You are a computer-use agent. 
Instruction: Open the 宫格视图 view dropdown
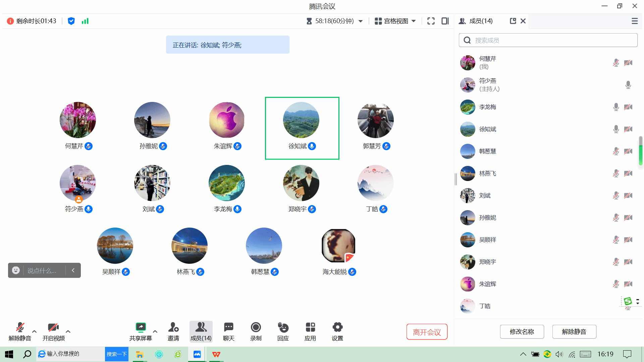[395, 21]
